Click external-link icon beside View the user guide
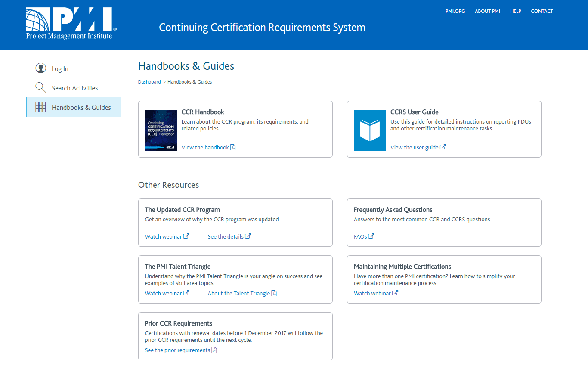This screenshot has width=588, height=369. 443,147
